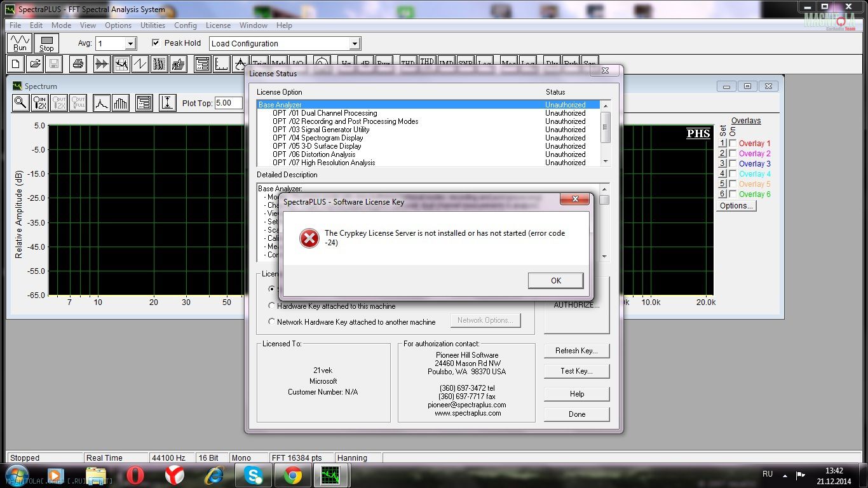This screenshot has width=868, height=488.
Task: Click the Skype taskbar icon
Action: (254, 475)
